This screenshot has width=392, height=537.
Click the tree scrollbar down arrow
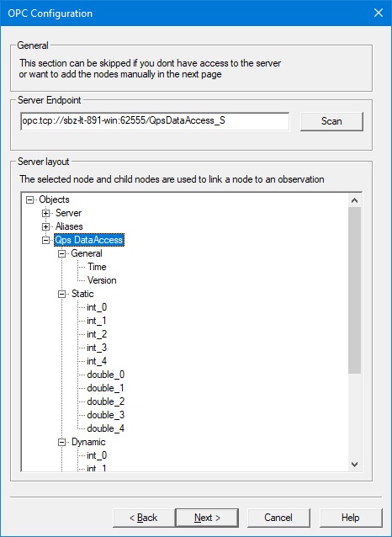(355, 465)
